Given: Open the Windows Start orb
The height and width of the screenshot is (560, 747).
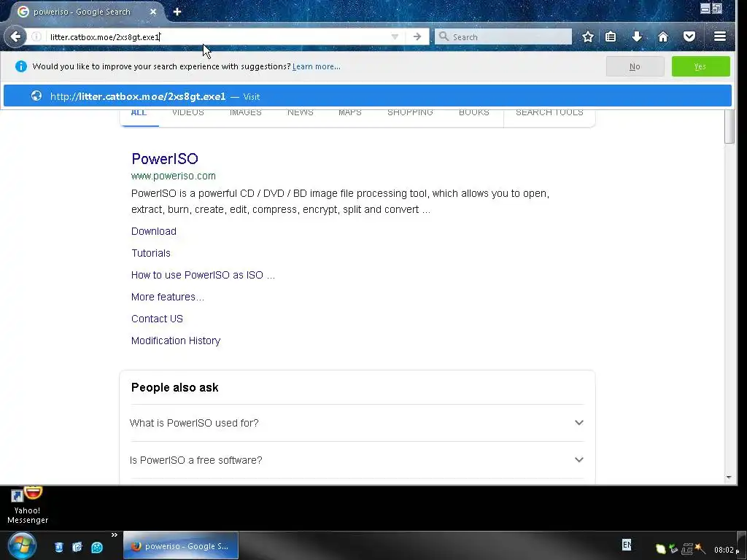Looking at the screenshot, I should click(22, 545).
